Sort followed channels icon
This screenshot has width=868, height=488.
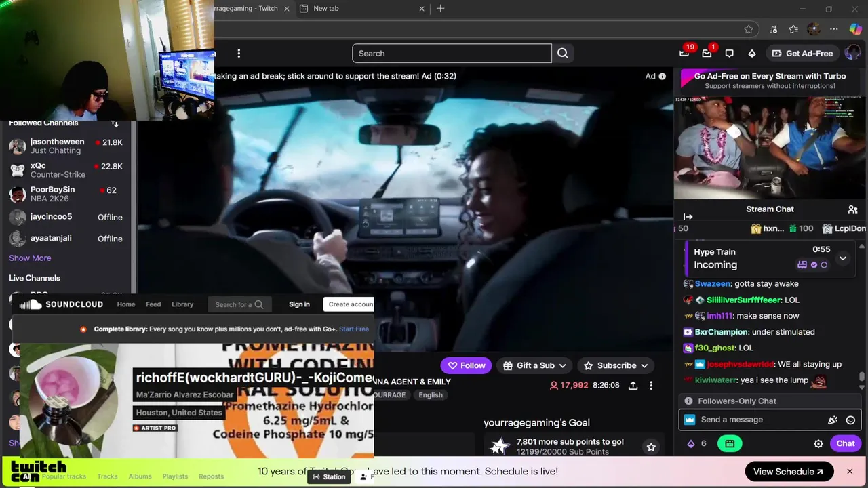point(115,123)
